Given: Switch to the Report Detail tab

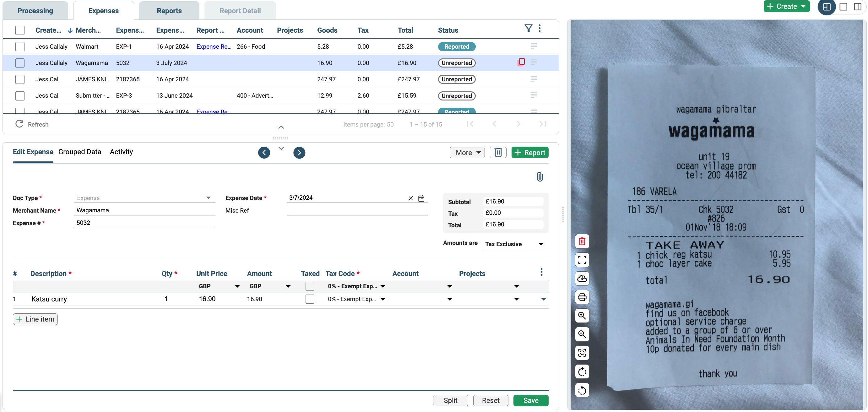Looking at the screenshot, I should coord(240,10).
